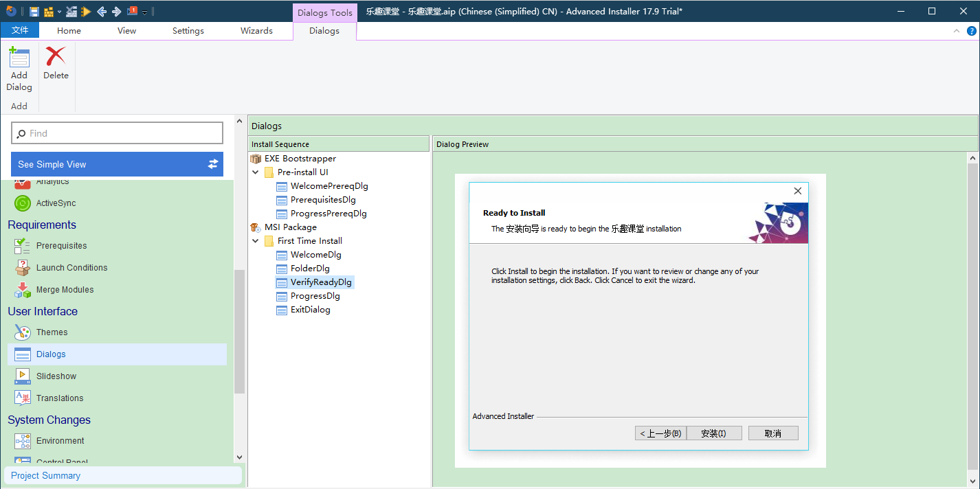Click the Dialogs Tools contextual tab header
The image size is (980, 489).
click(x=325, y=13)
